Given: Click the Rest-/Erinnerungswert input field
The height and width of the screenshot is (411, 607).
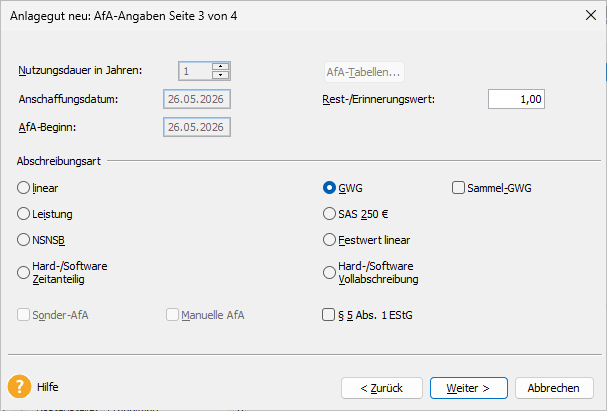Looking at the screenshot, I should (x=516, y=99).
